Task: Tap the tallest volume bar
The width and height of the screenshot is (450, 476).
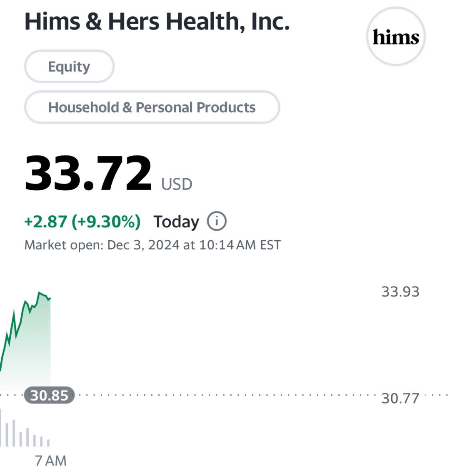Action: click(1, 427)
